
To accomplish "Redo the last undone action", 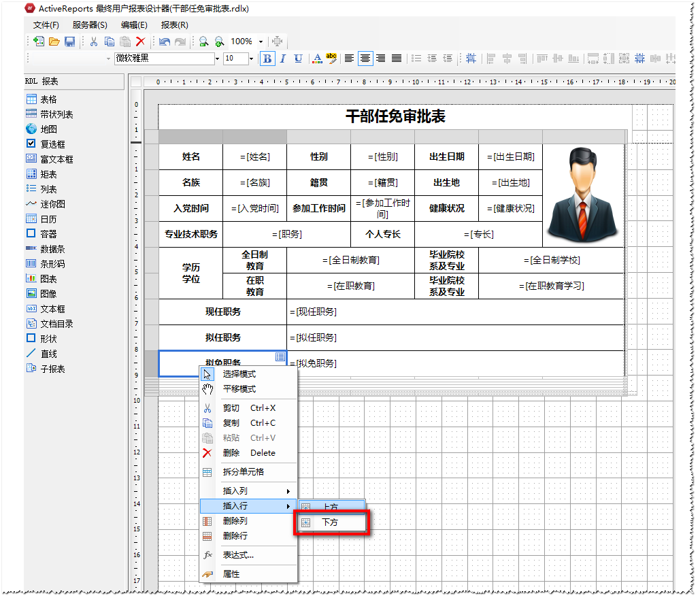I will (180, 41).
